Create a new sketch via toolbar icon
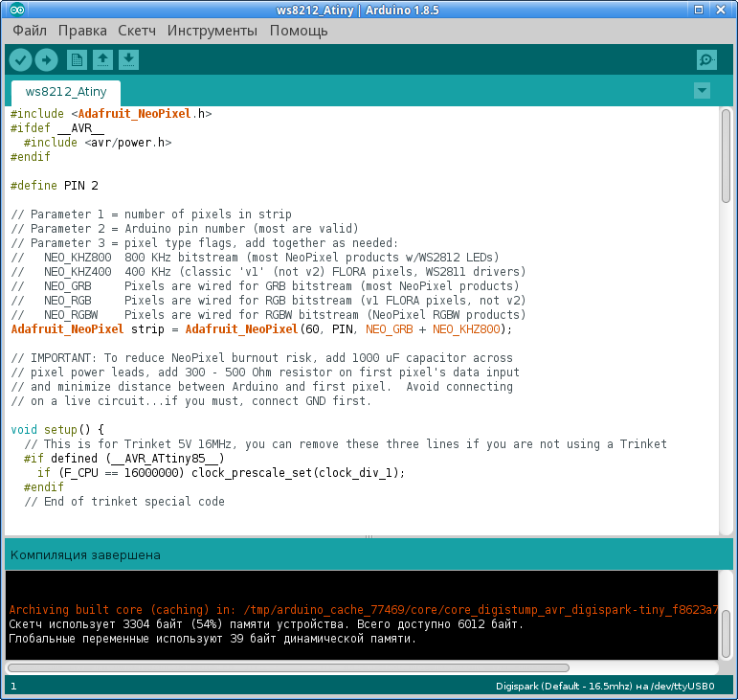 point(77,60)
